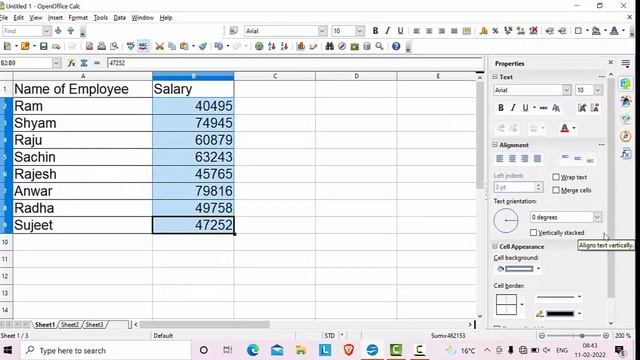Open the Name Box dropdown arrow
640x360 pixels.
[x=56, y=63]
